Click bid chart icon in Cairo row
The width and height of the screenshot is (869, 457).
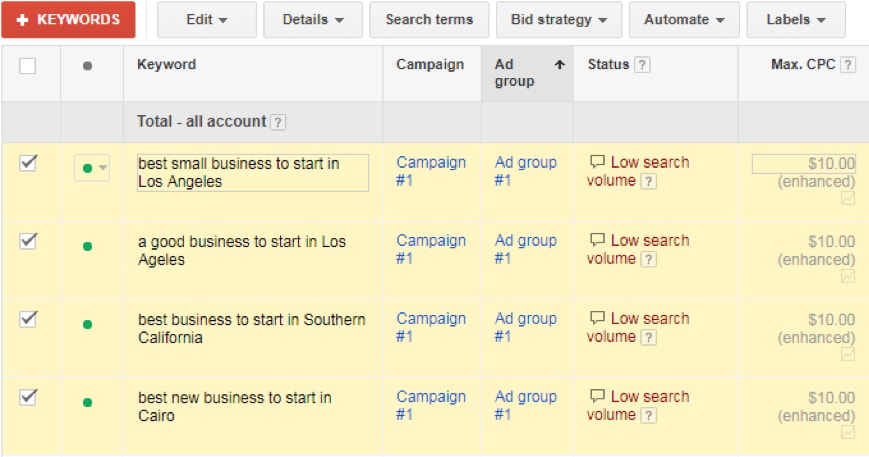(x=848, y=433)
